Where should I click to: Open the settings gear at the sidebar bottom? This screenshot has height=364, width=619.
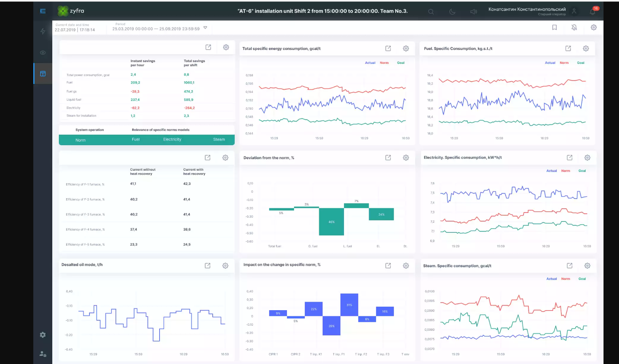43,335
